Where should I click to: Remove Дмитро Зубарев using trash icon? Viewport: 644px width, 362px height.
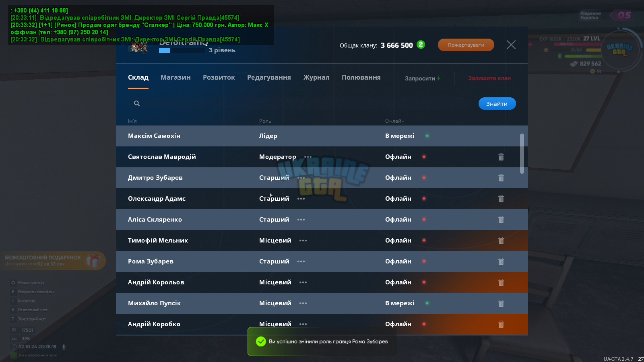(501, 178)
